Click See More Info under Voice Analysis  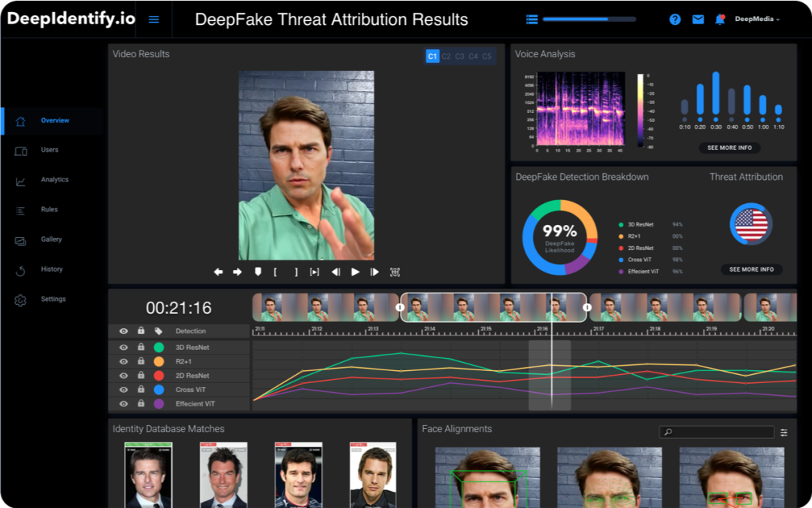729,148
